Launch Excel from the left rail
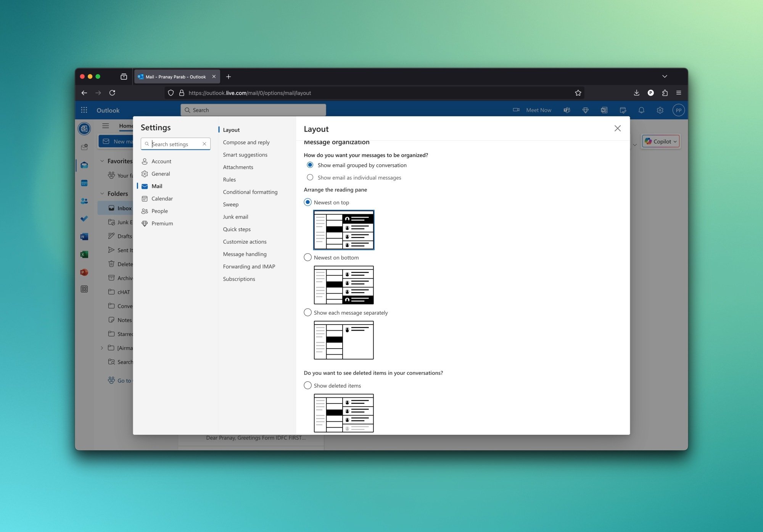 tap(84, 254)
